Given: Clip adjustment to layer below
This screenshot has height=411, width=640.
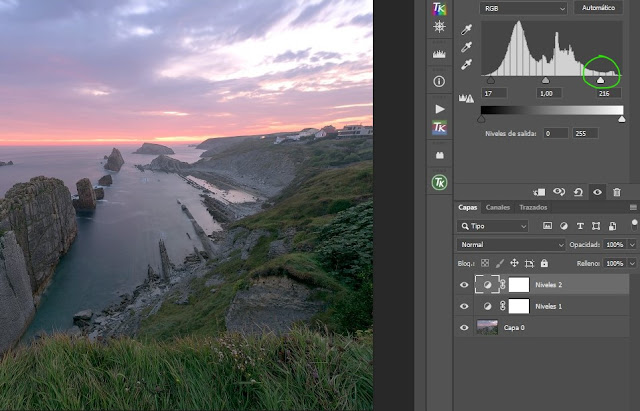Looking at the screenshot, I should tap(539, 192).
